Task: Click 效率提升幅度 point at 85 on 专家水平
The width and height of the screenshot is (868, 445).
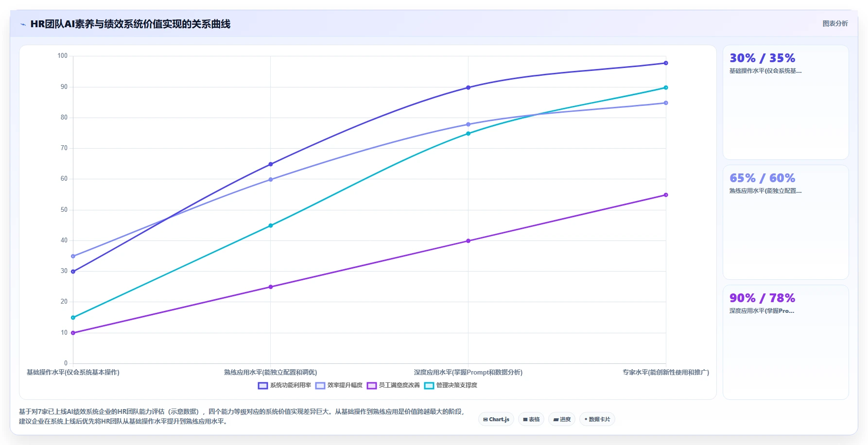Action: point(666,103)
